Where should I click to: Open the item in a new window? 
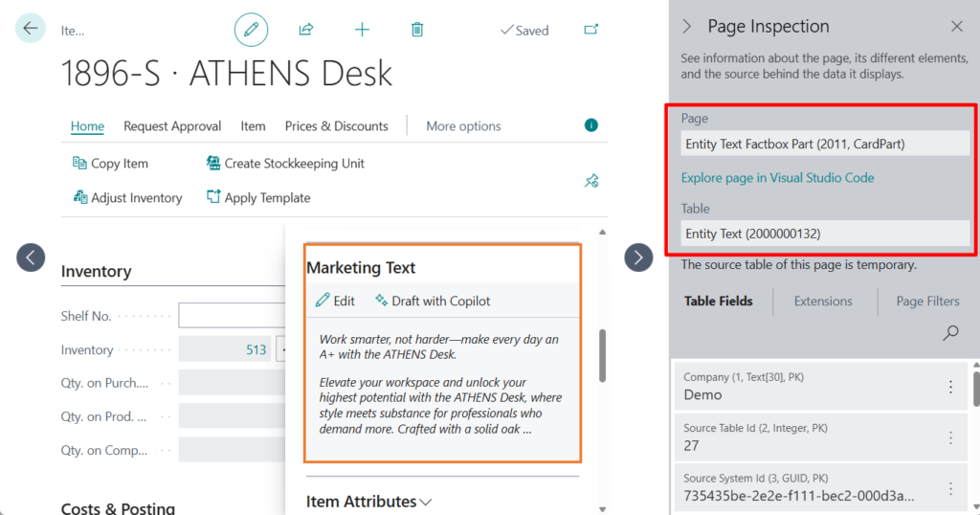point(591,30)
